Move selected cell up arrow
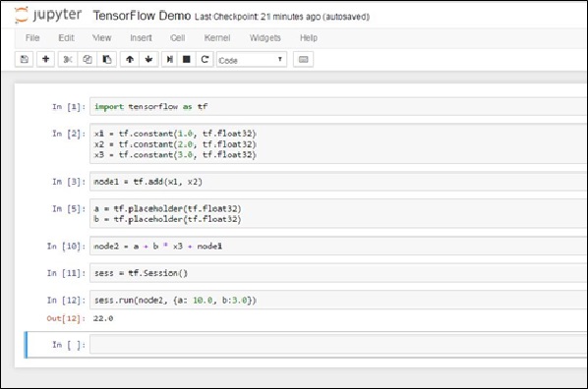This screenshot has height=389, width=588. click(x=130, y=59)
